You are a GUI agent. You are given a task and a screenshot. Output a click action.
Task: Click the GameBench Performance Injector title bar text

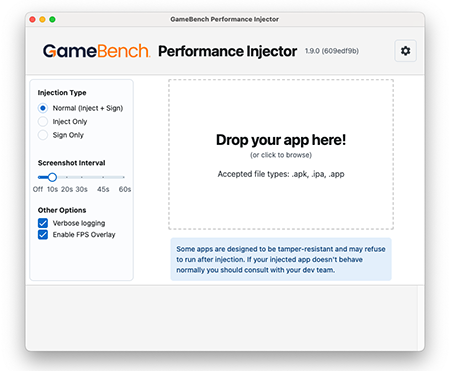click(x=225, y=19)
